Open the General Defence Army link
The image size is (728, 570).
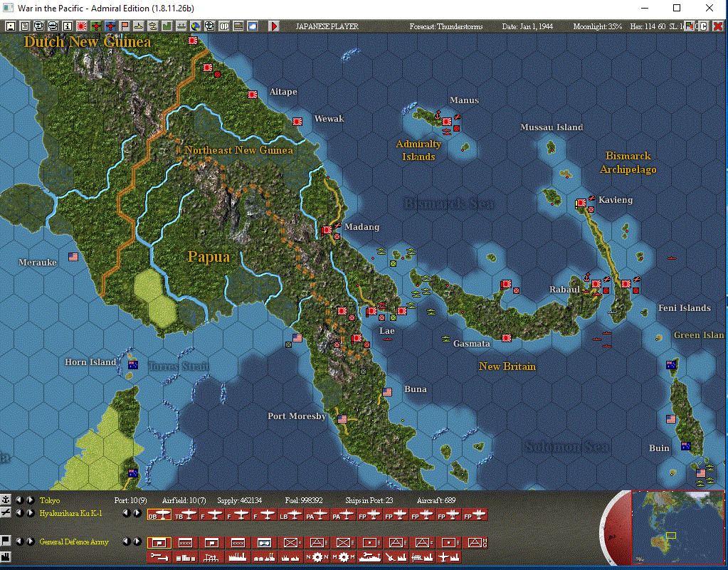74,542
